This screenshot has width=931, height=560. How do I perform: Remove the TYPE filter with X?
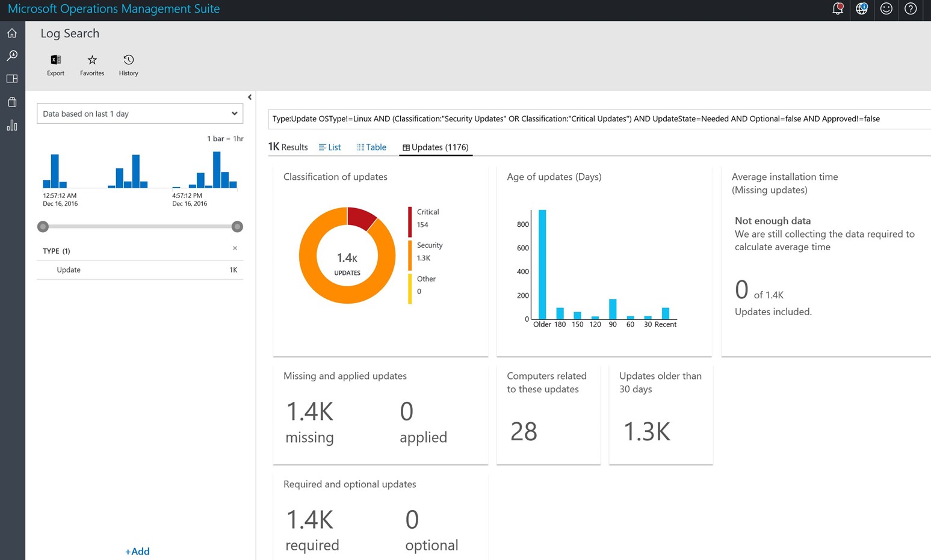[x=235, y=248]
